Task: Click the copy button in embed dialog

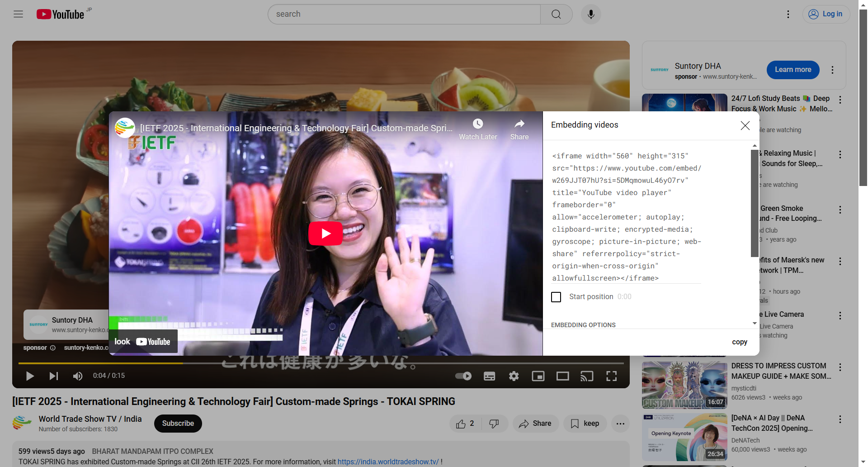Action: click(x=740, y=342)
